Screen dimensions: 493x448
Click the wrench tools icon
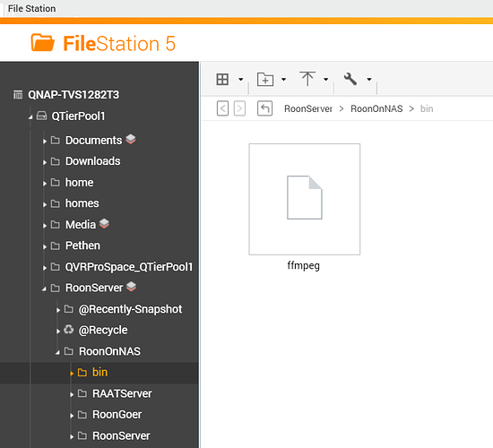click(350, 79)
